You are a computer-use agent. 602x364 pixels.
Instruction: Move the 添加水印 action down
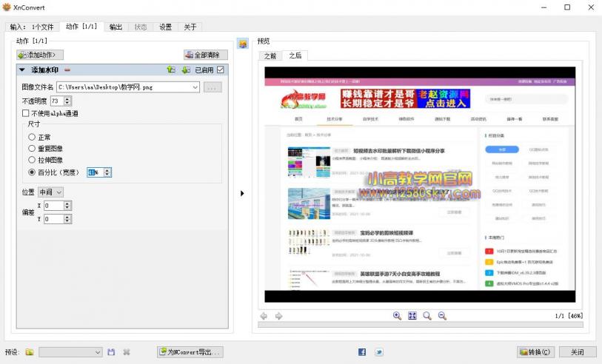(186, 70)
